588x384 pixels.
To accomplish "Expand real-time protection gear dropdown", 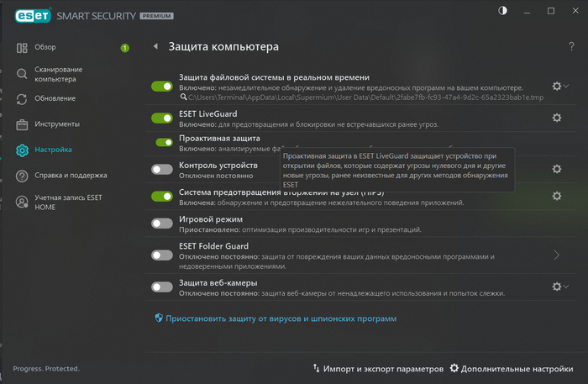I will pyautogui.click(x=560, y=86).
